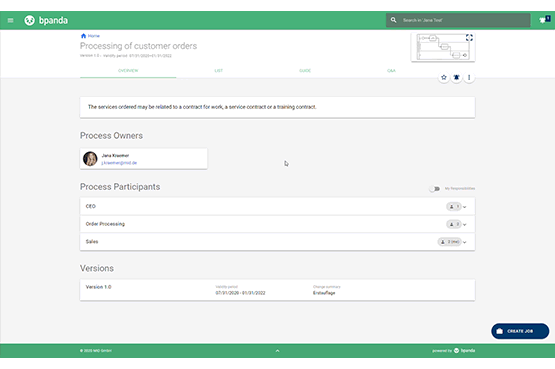Click the Sales role label
The width and height of the screenshot is (555, 369).
coord(92,242)
